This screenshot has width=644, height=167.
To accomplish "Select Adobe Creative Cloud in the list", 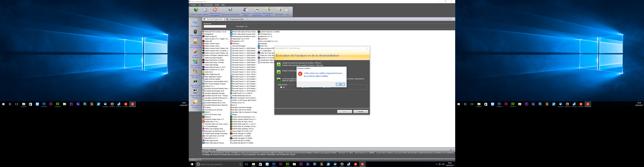I will [x=211, y=46].
